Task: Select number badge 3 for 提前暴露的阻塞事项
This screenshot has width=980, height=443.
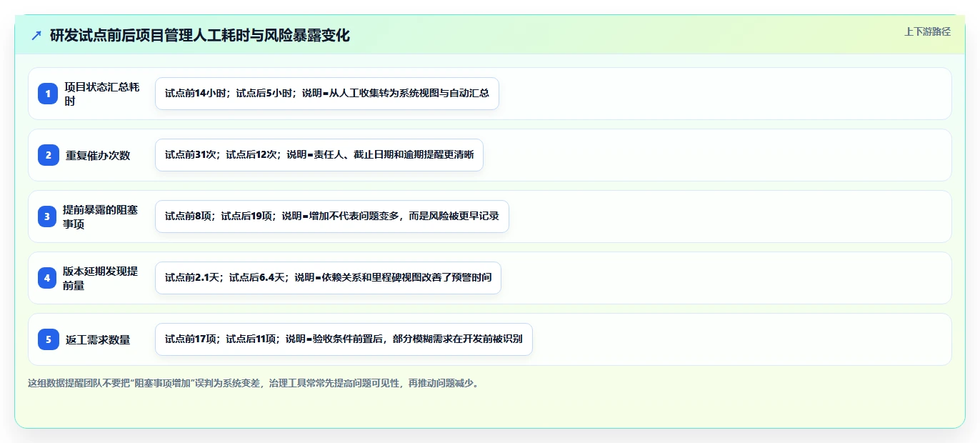Action: coord(48,216)
